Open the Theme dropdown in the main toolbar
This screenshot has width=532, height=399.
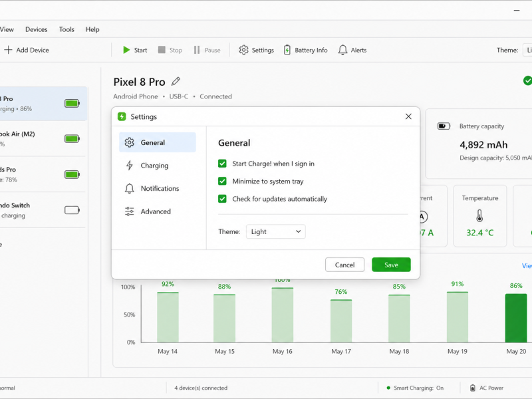[x=527, y=51]
